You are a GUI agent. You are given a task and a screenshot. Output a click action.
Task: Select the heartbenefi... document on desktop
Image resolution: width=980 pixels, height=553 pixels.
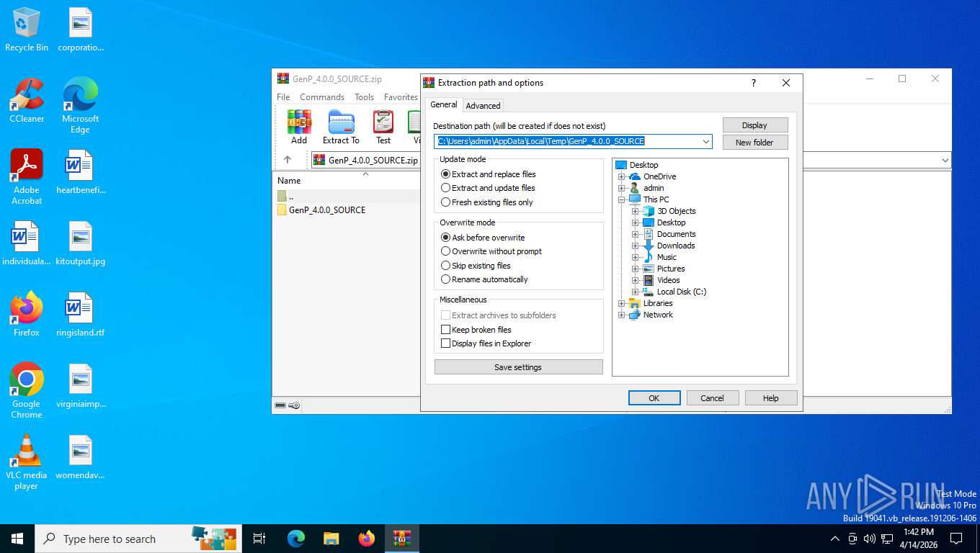(x=81, y=172)
